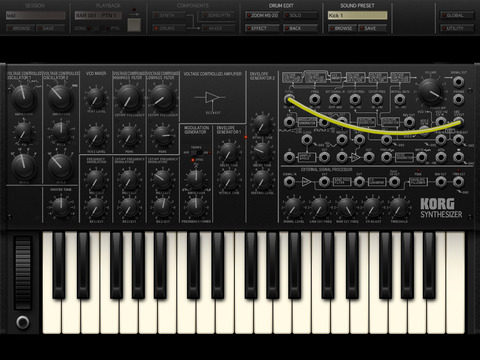Switch to the DRUMS component
The width and height of the screenshot is (480, 360).
click(168, 28)
